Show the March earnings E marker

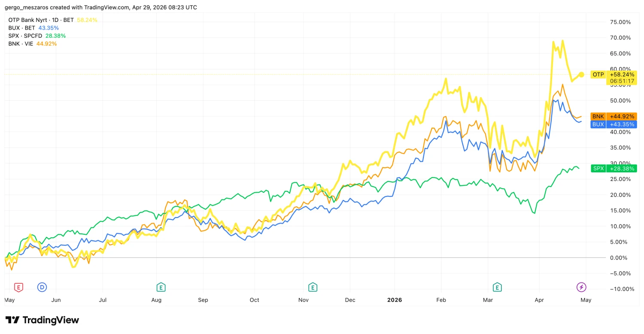pyautogui.click(x=497, y=287)
